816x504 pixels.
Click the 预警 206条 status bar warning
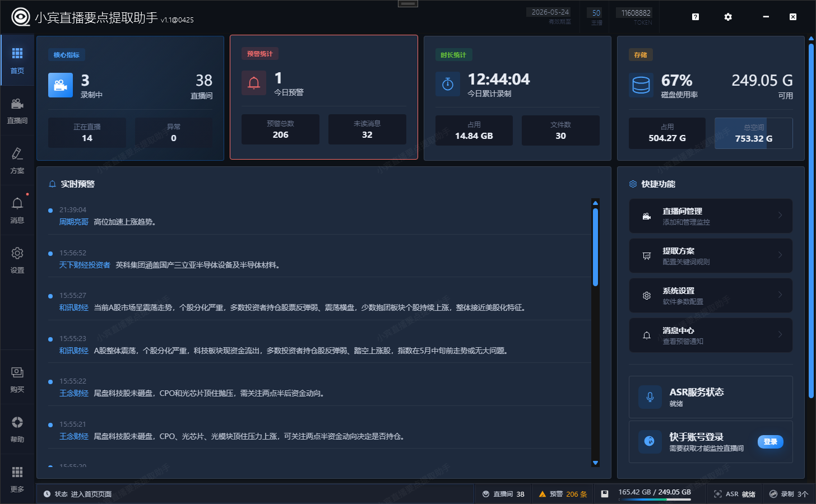tap(563, 494)
